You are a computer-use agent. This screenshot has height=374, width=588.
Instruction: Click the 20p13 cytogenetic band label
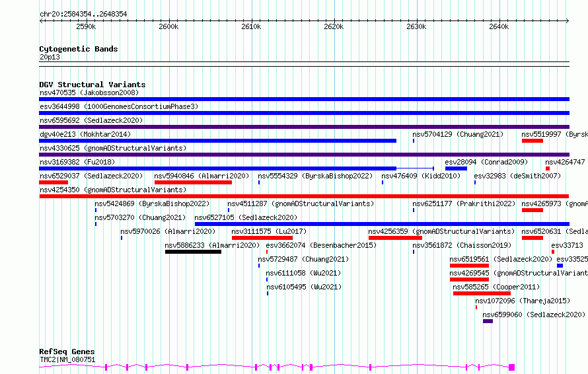(x=50, y=57)
